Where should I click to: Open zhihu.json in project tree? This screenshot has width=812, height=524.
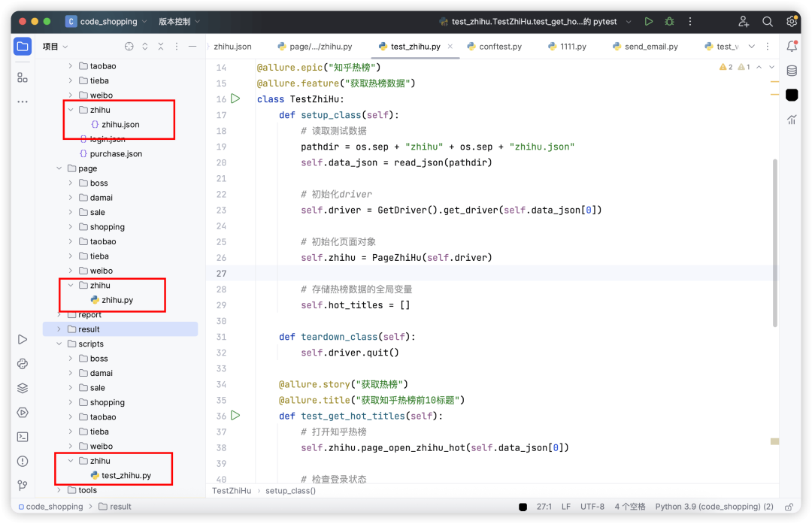[115, 124]
